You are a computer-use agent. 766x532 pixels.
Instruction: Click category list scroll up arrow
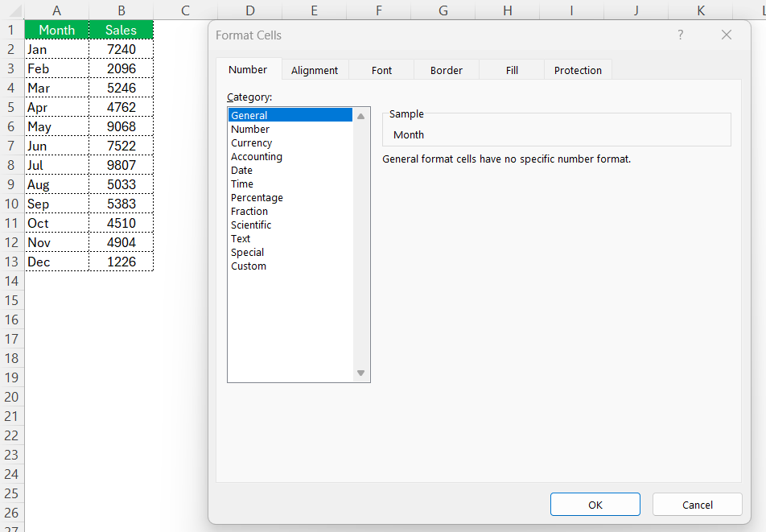click(361, 116)
